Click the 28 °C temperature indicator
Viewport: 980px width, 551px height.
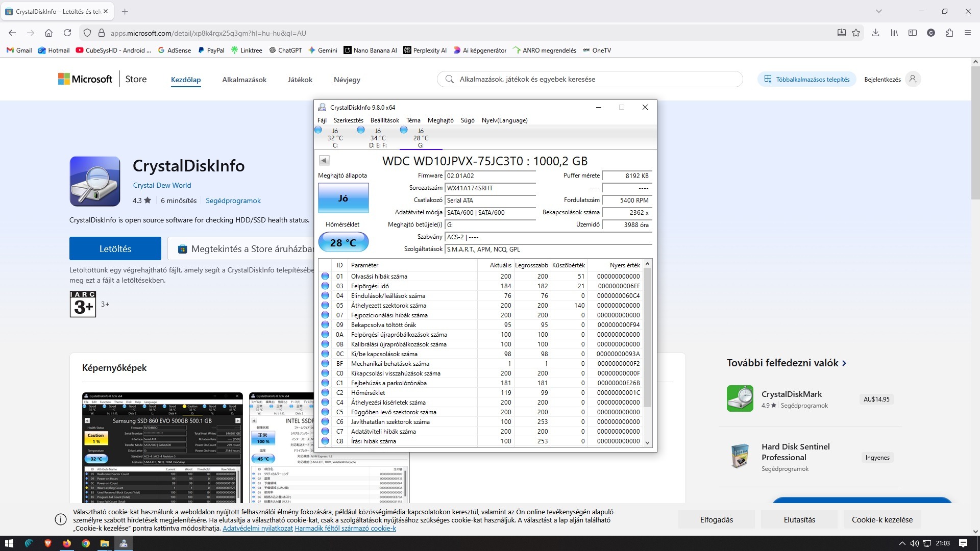tap(343, 242)
